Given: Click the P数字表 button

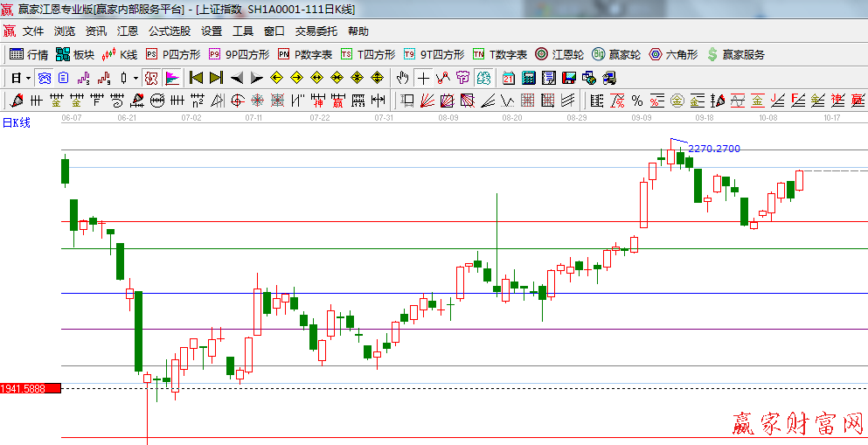Looking at the screenshot, I should coord(305,54).
